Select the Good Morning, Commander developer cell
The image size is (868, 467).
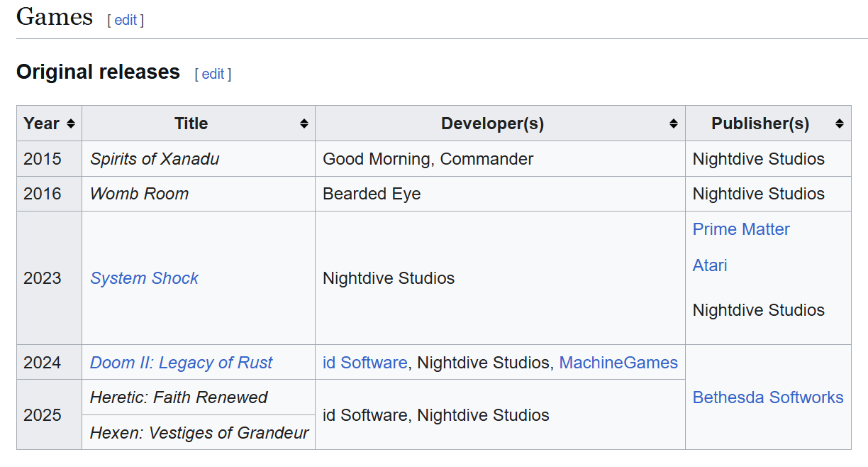click(500, 159)
